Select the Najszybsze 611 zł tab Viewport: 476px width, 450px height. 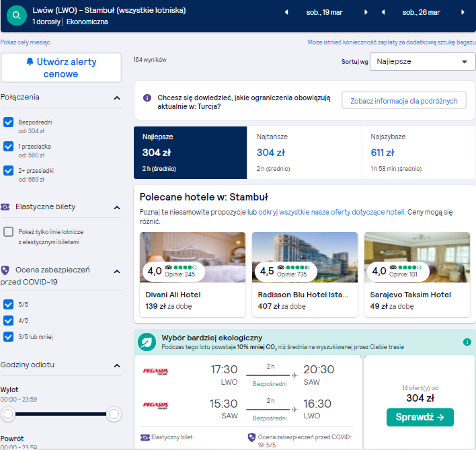pos(418,153)
